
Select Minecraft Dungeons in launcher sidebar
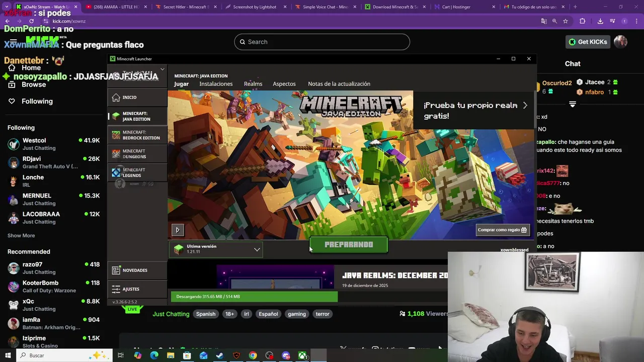tap(137, 153)
